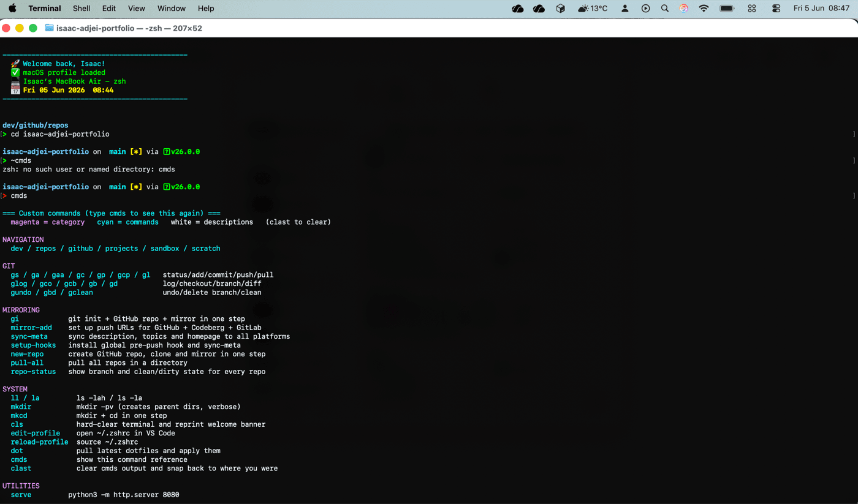Click the 'gundo / gbd / gclean' line

(51, 292)
